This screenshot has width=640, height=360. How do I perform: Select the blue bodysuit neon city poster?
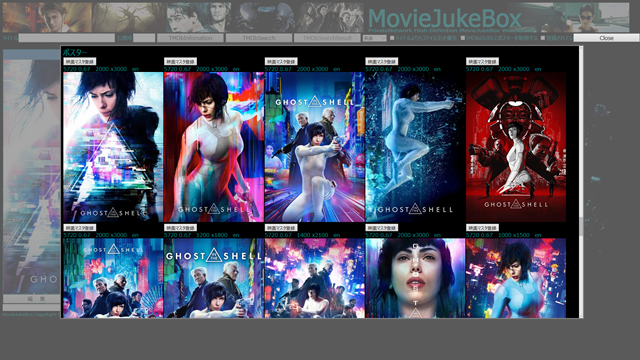point(516,278)
